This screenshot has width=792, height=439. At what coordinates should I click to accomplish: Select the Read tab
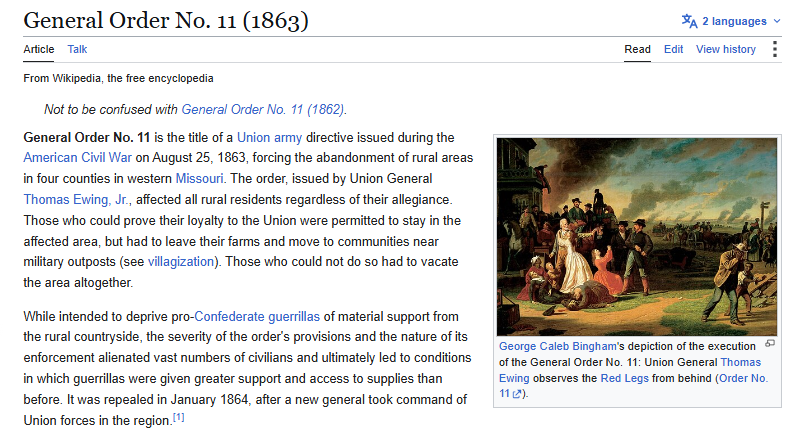[x=637, y=49]
